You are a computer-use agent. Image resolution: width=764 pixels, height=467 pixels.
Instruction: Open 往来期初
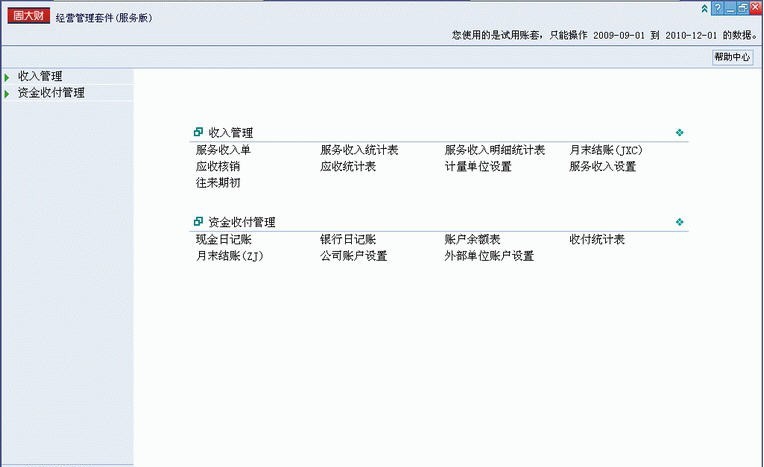point(218,183)
